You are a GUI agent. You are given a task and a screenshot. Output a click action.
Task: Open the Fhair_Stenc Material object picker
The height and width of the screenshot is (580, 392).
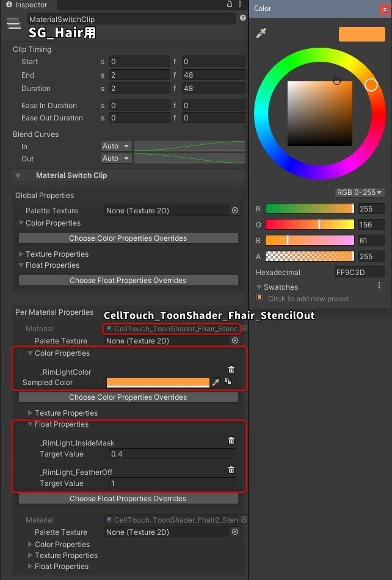tap(244, 328)
